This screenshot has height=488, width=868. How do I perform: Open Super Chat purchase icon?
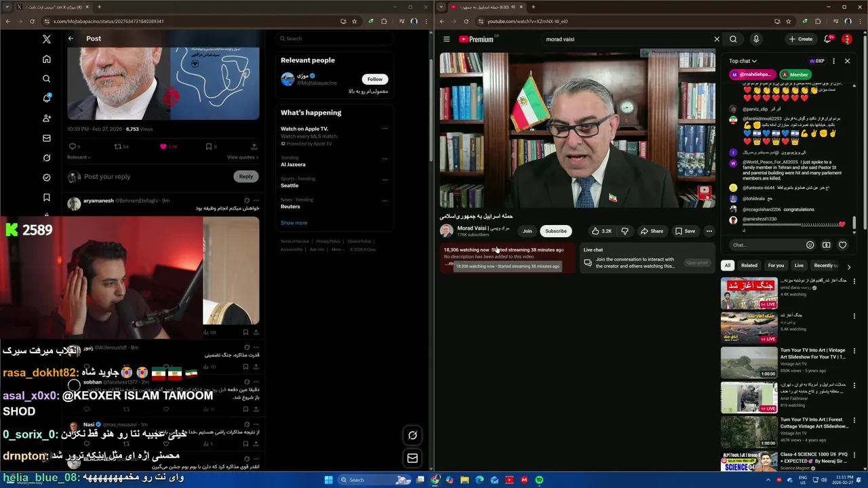(826, 245)
